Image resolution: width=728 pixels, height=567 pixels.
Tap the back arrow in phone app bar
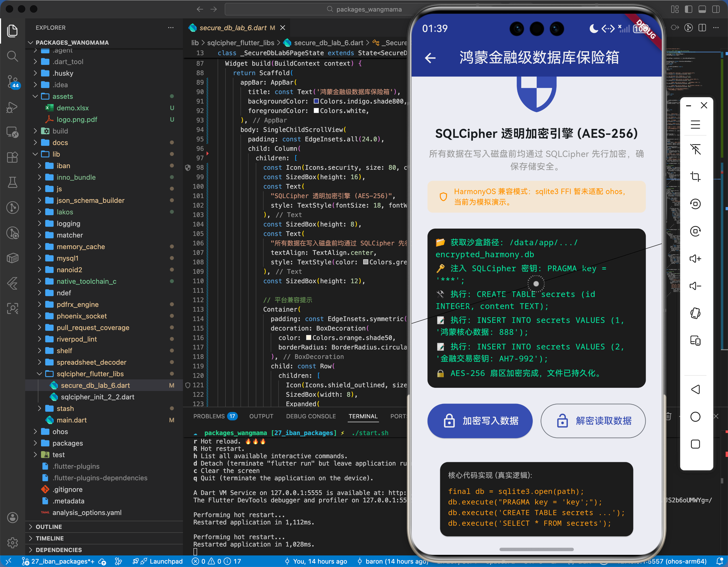(x=430, y=58)
